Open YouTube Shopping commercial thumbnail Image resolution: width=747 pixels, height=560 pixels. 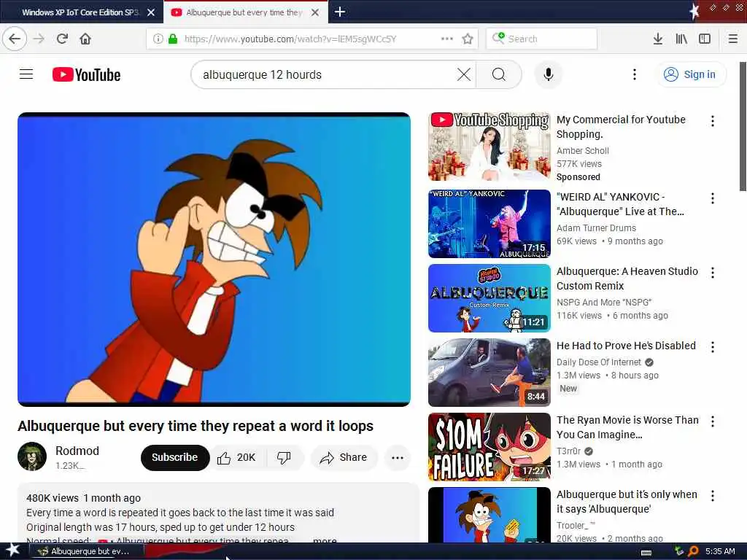[x=489, y=147]
